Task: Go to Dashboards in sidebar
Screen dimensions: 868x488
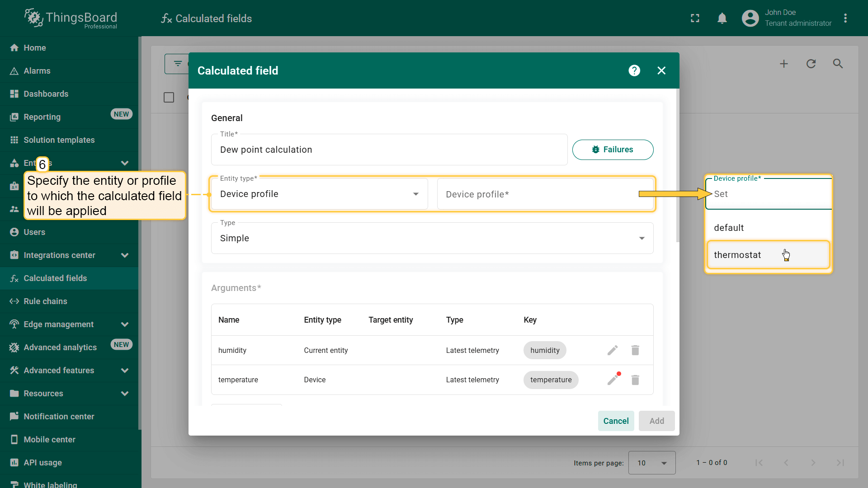Action: (x=46, y=94)
